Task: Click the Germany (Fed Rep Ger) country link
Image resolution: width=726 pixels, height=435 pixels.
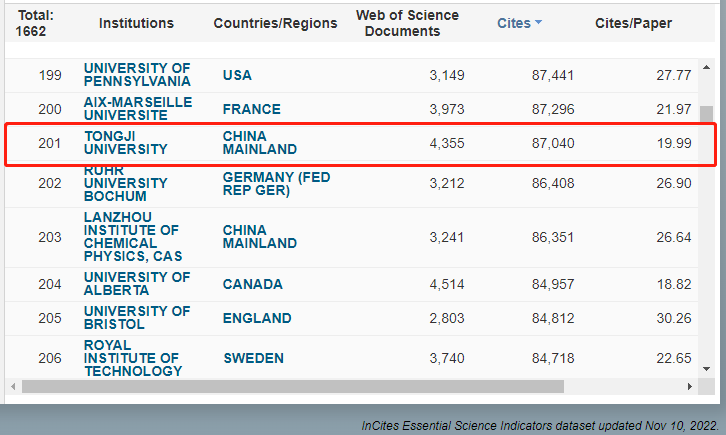Action: pyautogui.click(x=276, y=184)
